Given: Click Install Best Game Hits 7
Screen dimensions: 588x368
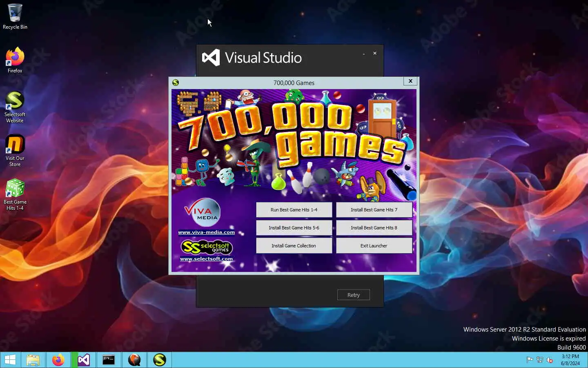Looking at the screenshot, I should (x=374, y=210).
